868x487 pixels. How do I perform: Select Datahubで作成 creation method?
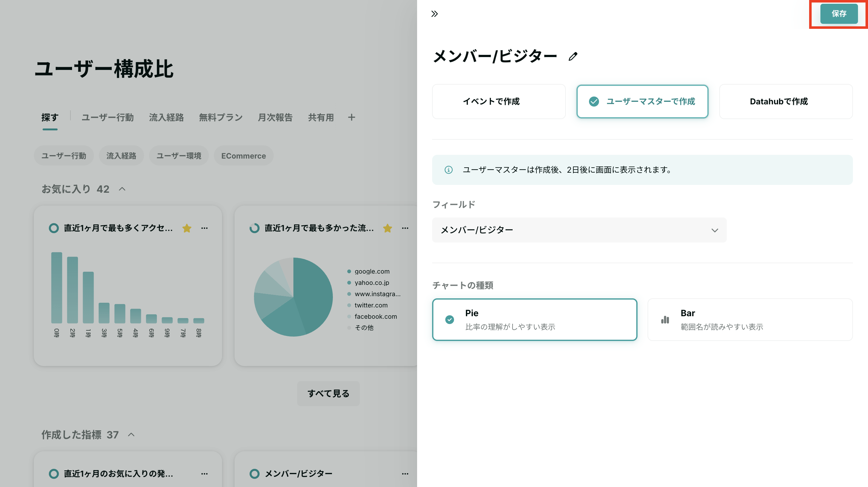pyautogui.click(x=786, y=102)
